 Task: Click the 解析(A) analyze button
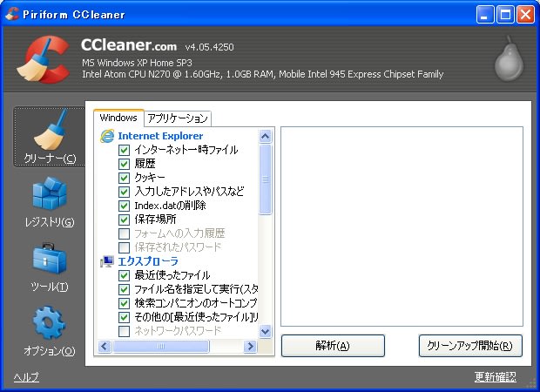point(333,346)
